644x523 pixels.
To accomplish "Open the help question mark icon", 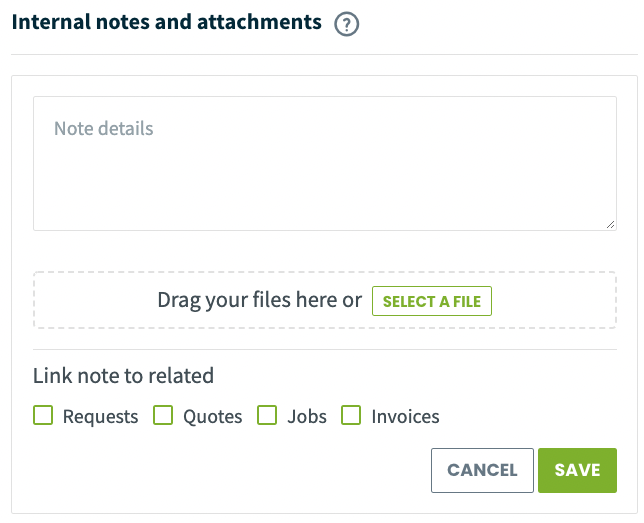I will pos(347,24).
